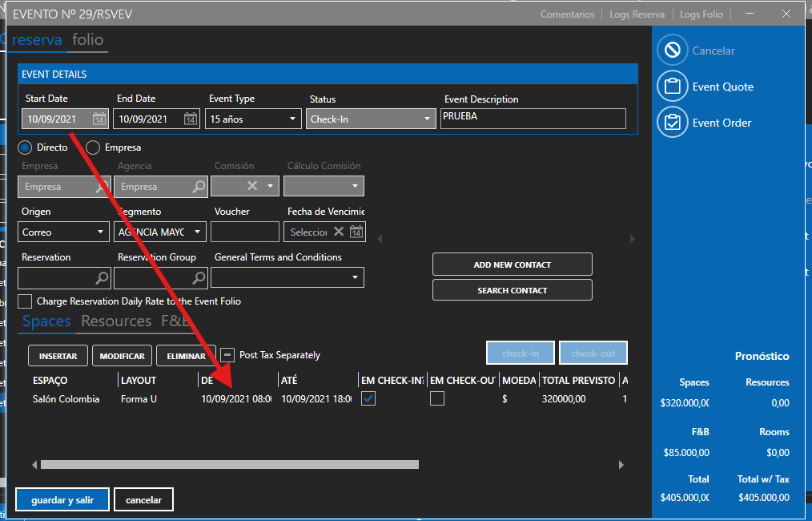Enable Charge Reservation Daily Rate checkbox
This screenshot has height=521, width=812.
point(25,301)
